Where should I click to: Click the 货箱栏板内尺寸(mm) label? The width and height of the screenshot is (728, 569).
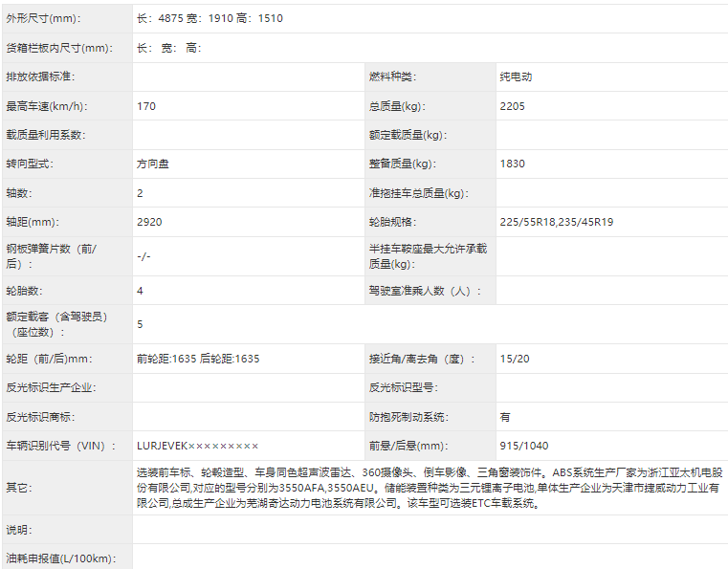click(59, 48)
